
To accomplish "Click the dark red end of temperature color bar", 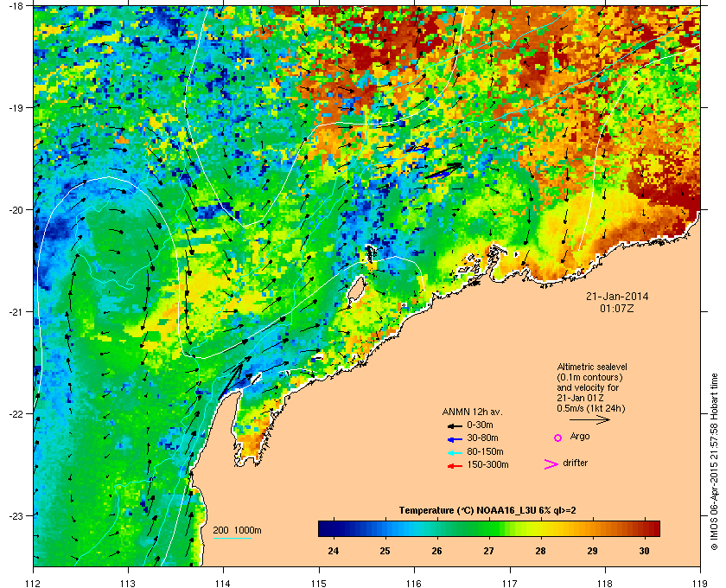I will 654,528.
